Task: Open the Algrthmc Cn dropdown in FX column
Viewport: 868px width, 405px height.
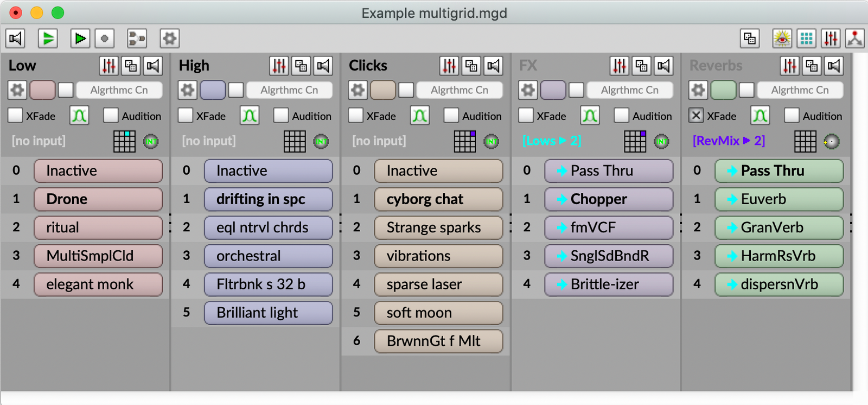Action: pyautogui.click(x=629, y=90)
